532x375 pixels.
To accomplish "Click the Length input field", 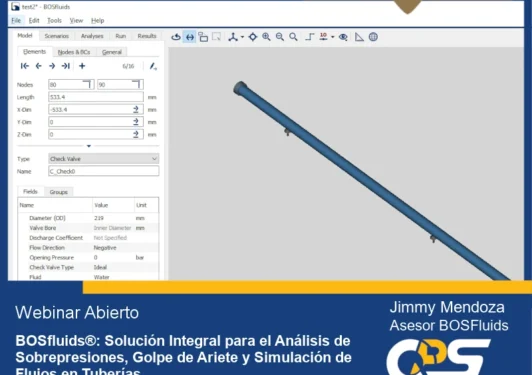I will 96,97.
